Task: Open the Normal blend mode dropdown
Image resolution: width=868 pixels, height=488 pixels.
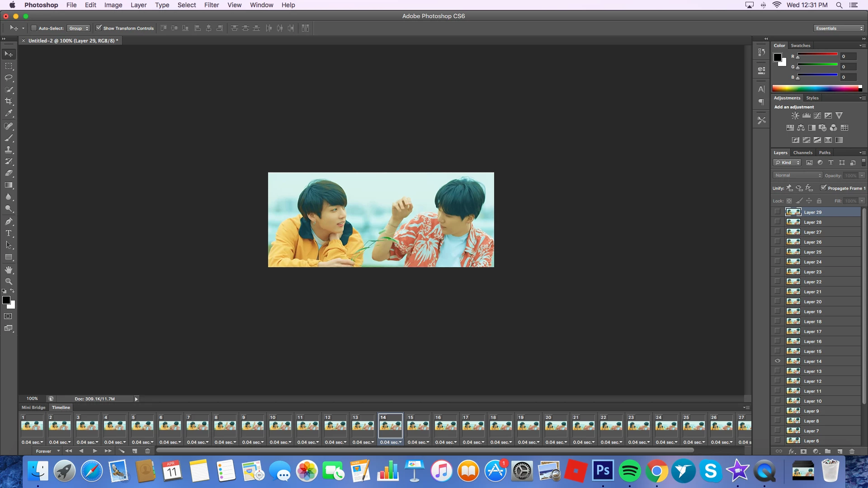Action: pos(797,175)
